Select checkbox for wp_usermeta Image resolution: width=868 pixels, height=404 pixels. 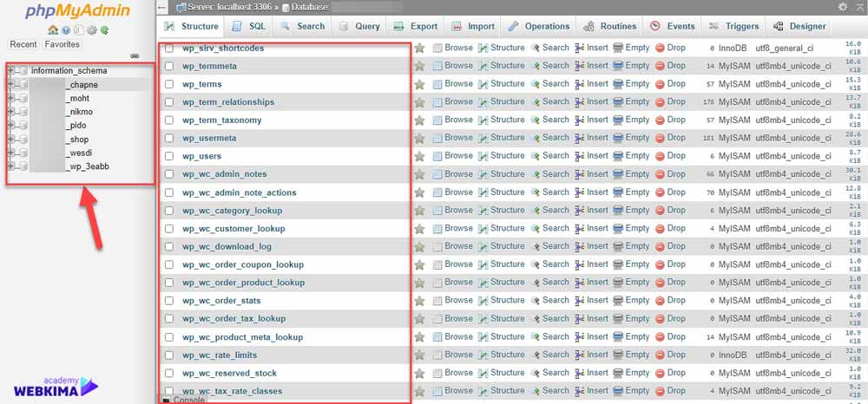(169, 138)
